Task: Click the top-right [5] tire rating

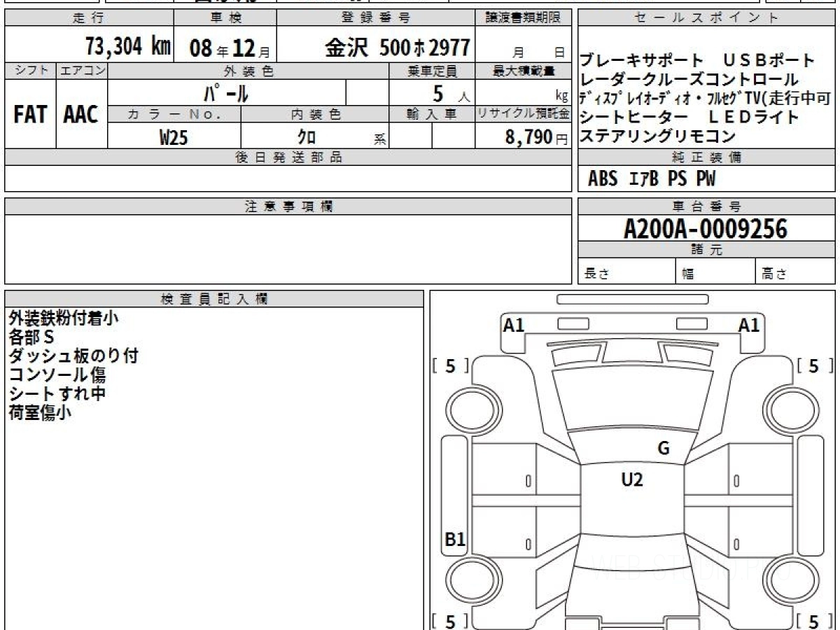Action: pos(813,365)
